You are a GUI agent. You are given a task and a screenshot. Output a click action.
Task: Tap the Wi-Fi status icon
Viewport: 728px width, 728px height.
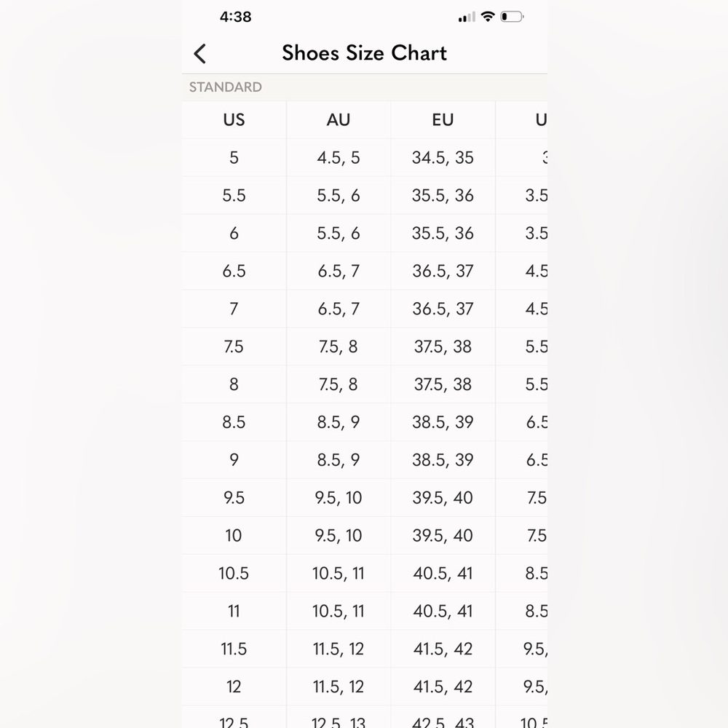488,17
